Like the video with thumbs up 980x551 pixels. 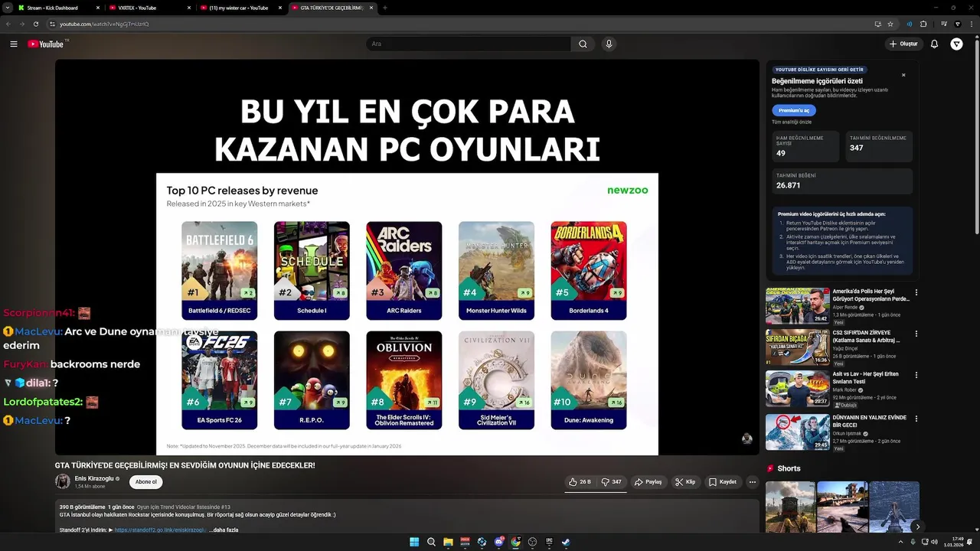coord(580,482)
